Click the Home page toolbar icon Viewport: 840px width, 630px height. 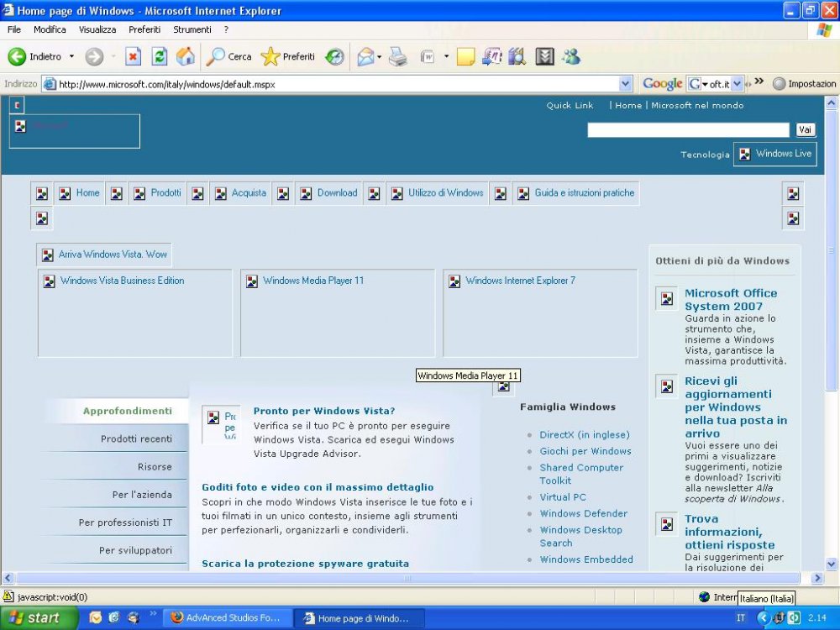click(184, 56)
